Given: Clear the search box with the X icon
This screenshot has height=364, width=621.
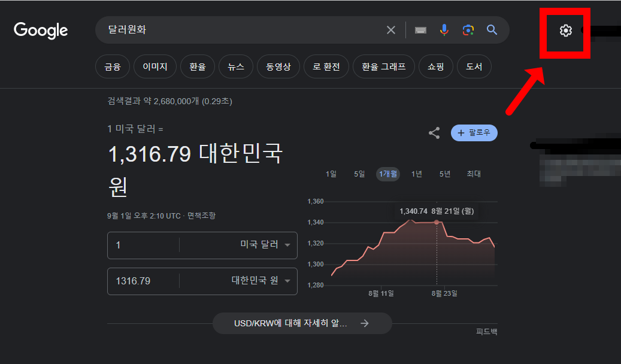Looking at the screenshot, I should point(391,29).
